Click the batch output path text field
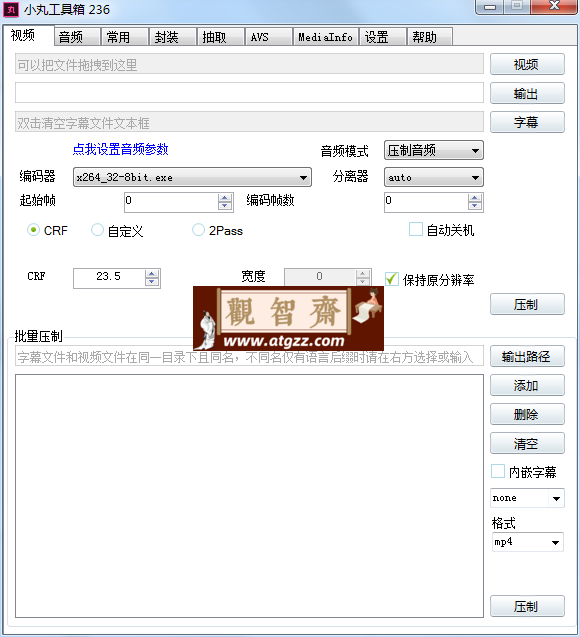580x637 pixels. (x=249, y=356)
